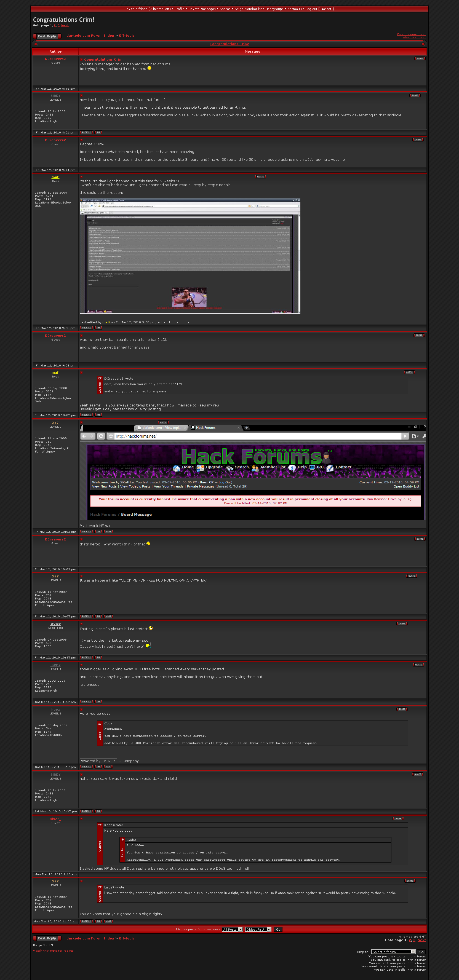The width and height of the screenshot is (459, 980).
Task: Quote styler's post about crim's sig
Action: pyautogui.click(x=402, y=624)
